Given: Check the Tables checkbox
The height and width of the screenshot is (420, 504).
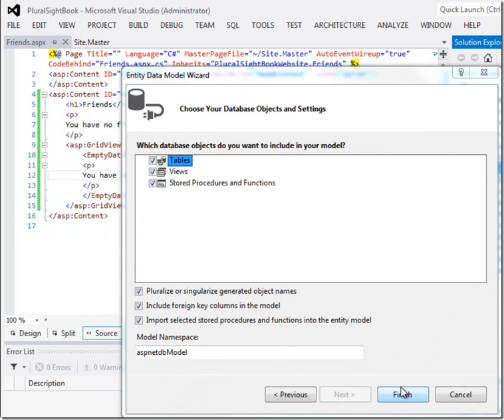Looking at the screenshot, I should coord(152,160).
